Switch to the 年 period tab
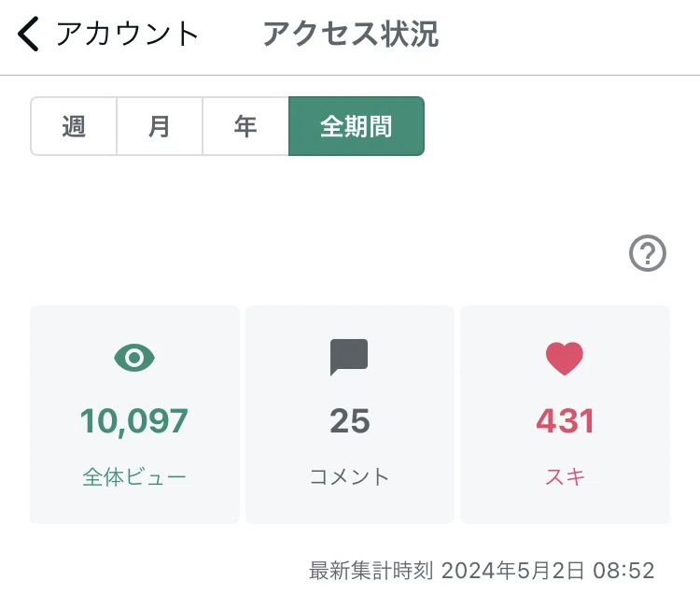 (x=245, y=126)
